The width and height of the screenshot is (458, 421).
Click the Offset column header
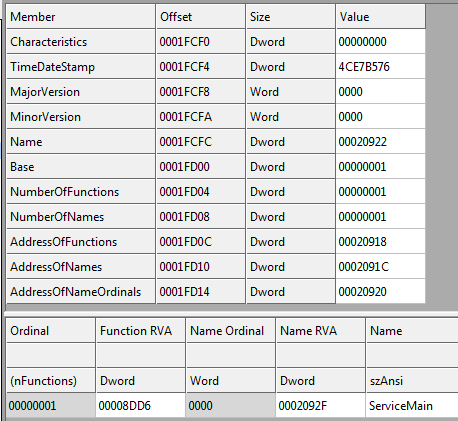(201, 16)
